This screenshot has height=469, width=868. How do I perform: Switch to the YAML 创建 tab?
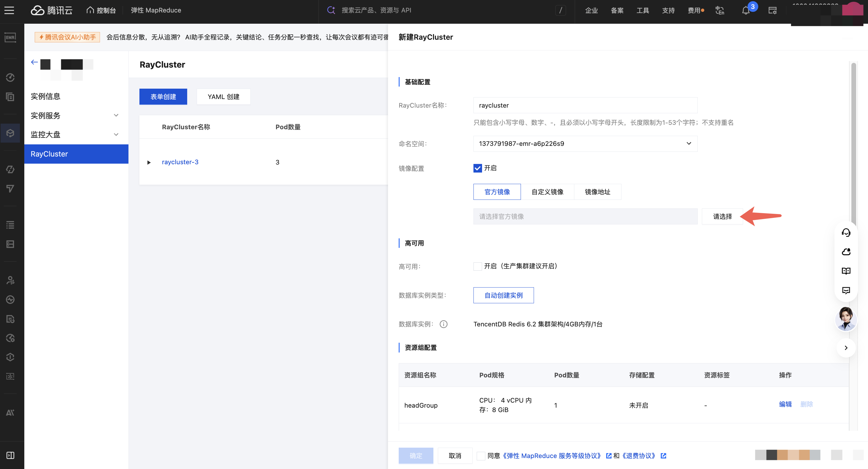point(223,97)
